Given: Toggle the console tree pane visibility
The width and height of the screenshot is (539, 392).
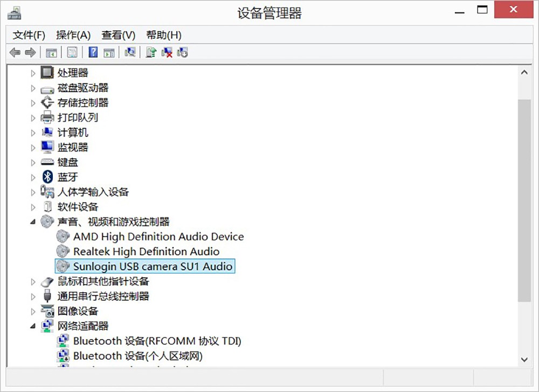Looking at the screenshot, I should [51, 52].
